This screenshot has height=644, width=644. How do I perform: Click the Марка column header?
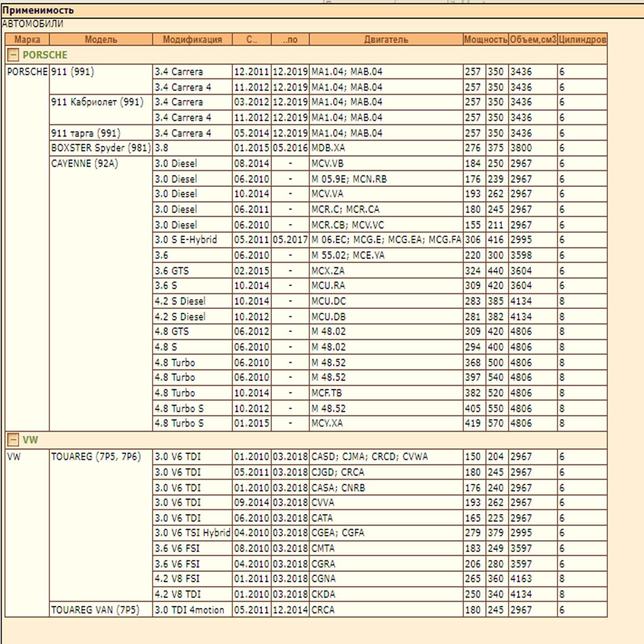tap(27, 39)
